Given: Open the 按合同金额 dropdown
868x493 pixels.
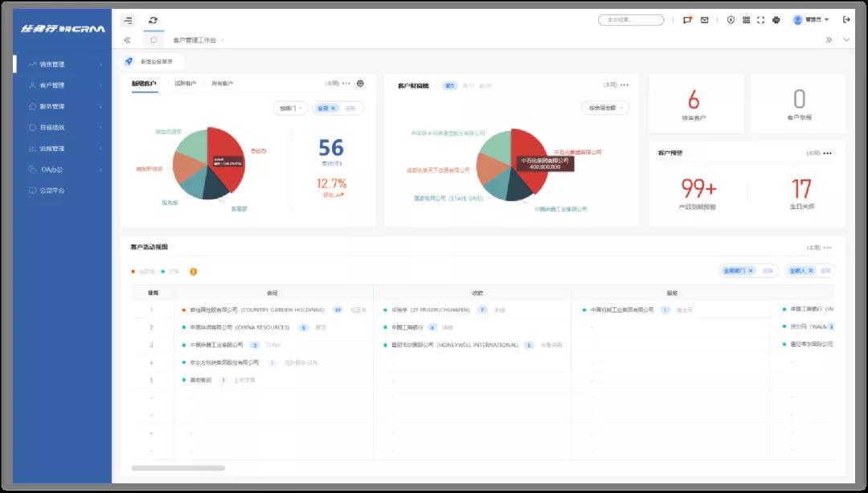Looking at the screenshot, I should coord(605,108).
